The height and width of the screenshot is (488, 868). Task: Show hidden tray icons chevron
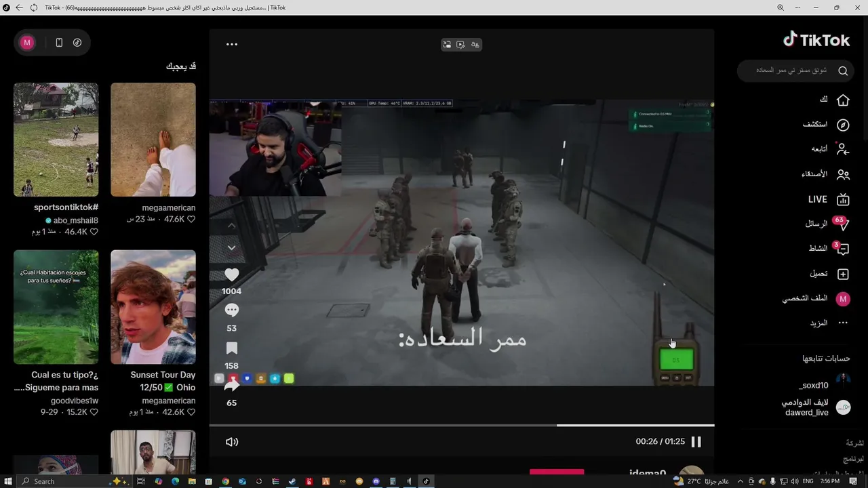pyautogui.click(x=741, y=481)
